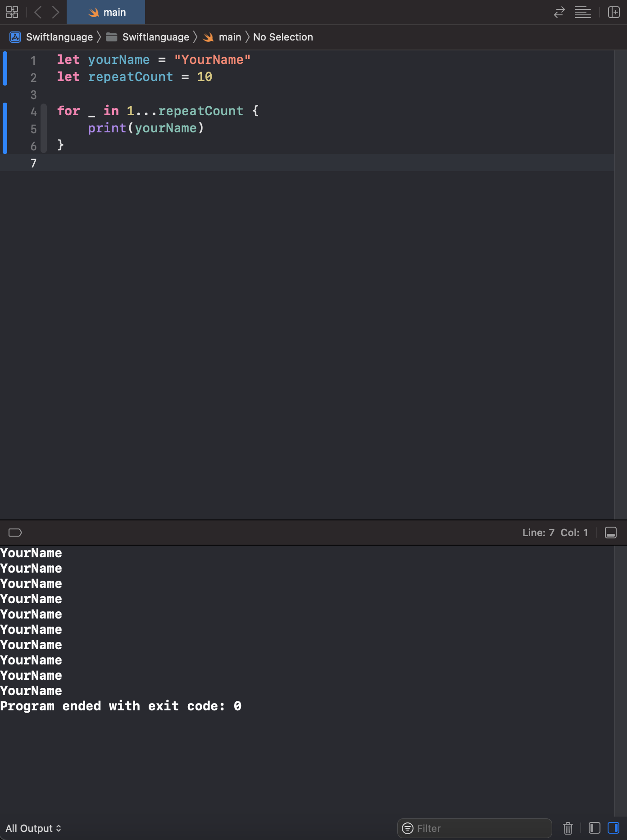The width and height of the screenshot is (627, 840).
Task: Click the yourName variable on line 1
Action: point(119,59)
